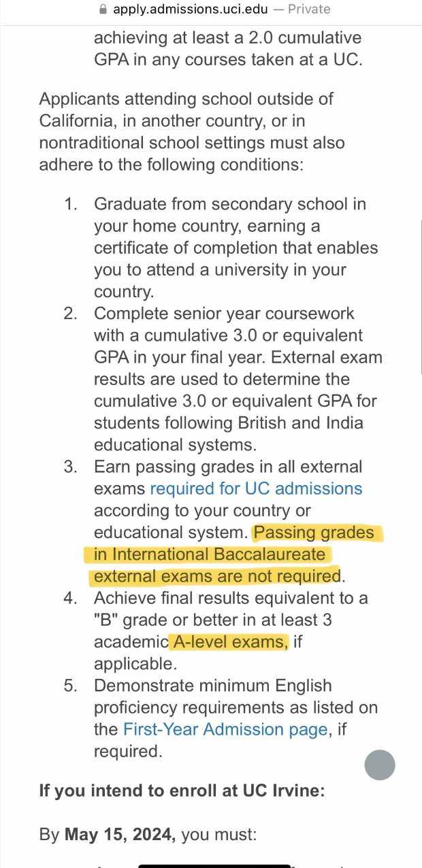Tap the 'Private' label in address bar
Screen dimensions: 422x868
(x=309, y=10)
